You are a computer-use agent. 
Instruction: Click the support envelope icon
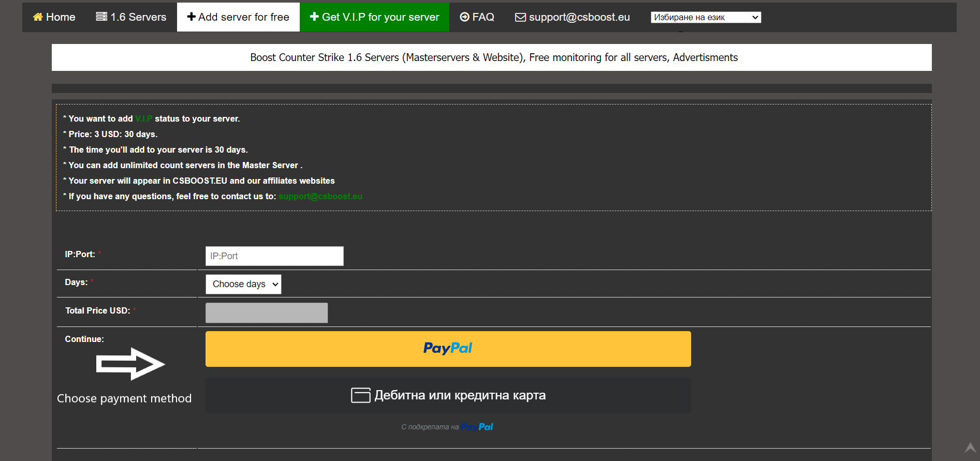(520, 18)
